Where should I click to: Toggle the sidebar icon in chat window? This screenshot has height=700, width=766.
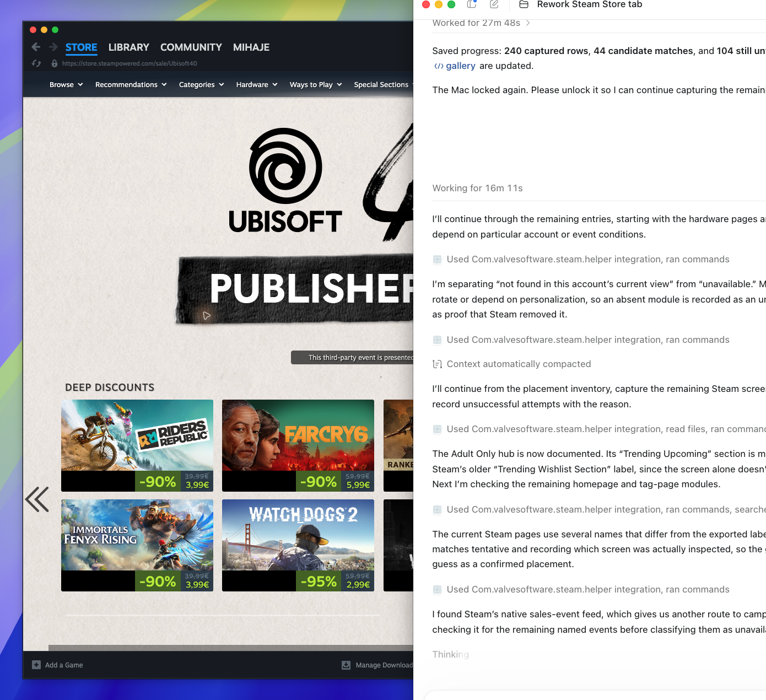[471, 4]
